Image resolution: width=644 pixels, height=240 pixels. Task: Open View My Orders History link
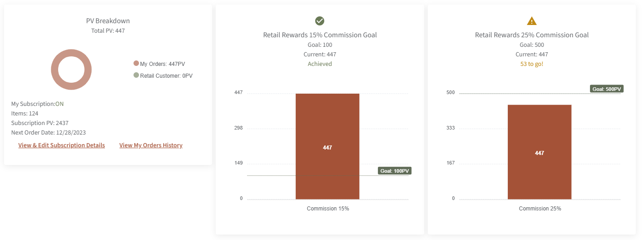coord(151,145)
